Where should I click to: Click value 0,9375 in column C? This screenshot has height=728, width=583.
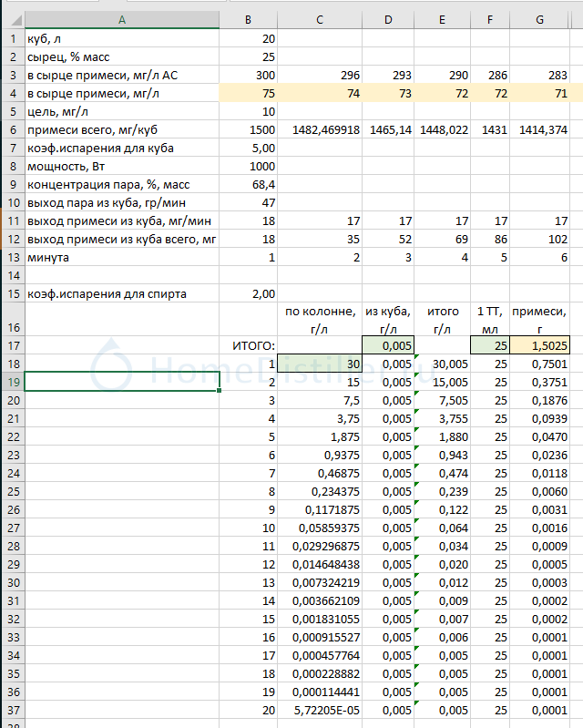(320, 455)
